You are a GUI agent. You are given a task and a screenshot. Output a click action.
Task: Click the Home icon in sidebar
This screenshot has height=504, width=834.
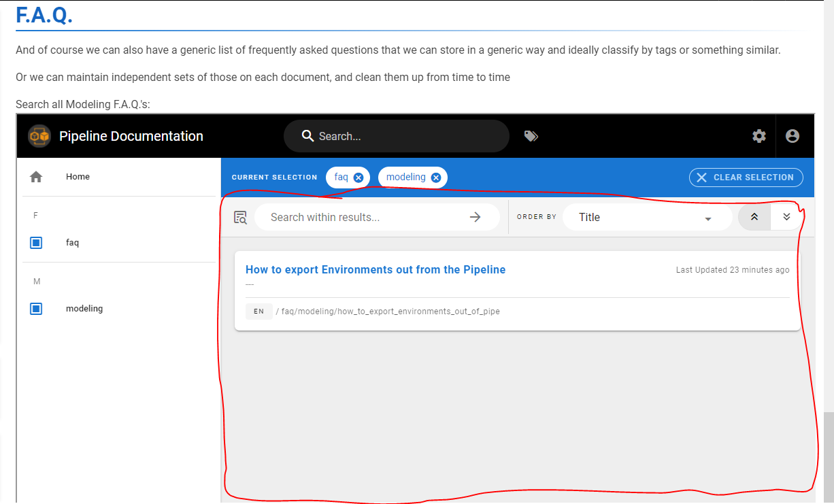click(36, 177)
